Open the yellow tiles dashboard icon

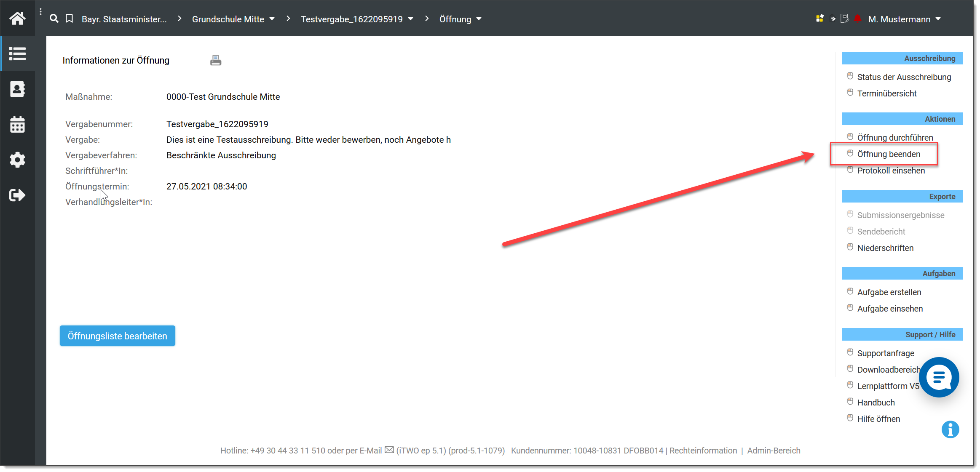[819, 19]
